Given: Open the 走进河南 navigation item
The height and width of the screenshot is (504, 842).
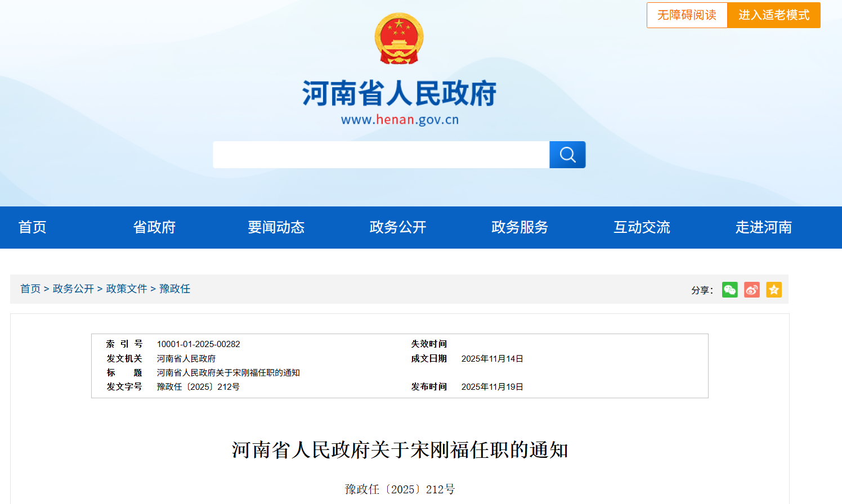Looking at the screenshot, I should click(763, 227).
